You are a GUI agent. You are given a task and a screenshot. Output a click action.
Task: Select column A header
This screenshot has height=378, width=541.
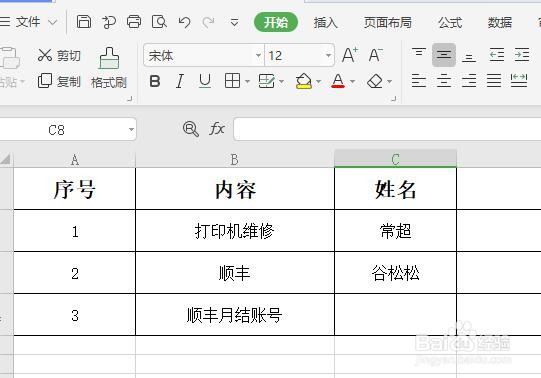pyautogui.click(x=75, y=159)
